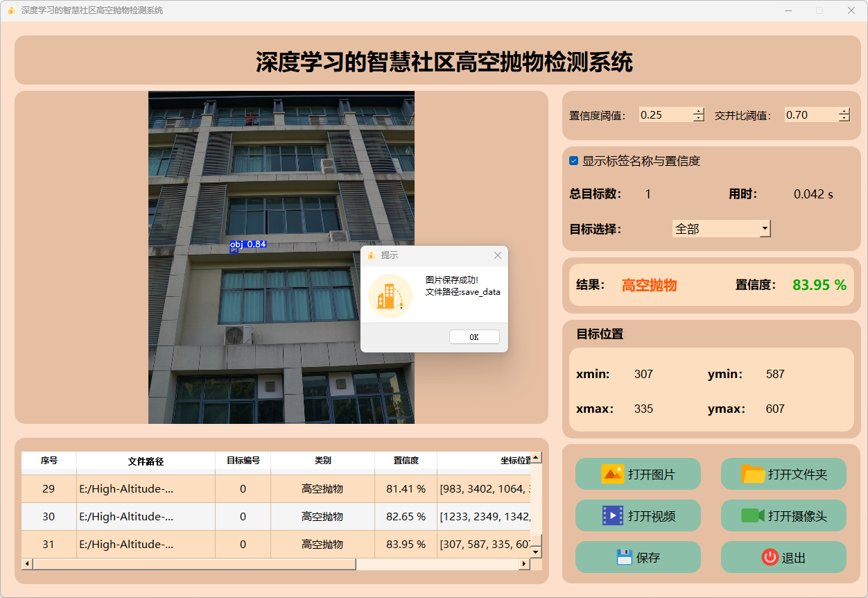Click the 83.95 % cell in row 31
The width and height of the screenshot is (868, 598).
point(406,544)
